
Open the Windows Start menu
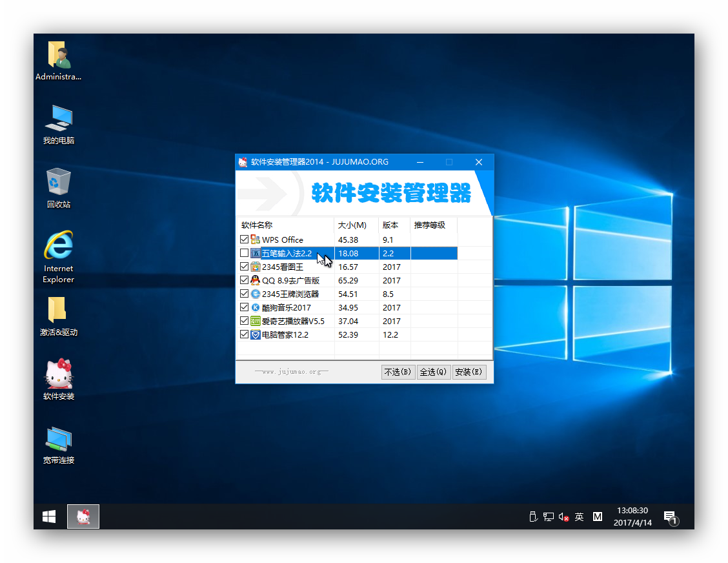[x=48, y=516]
